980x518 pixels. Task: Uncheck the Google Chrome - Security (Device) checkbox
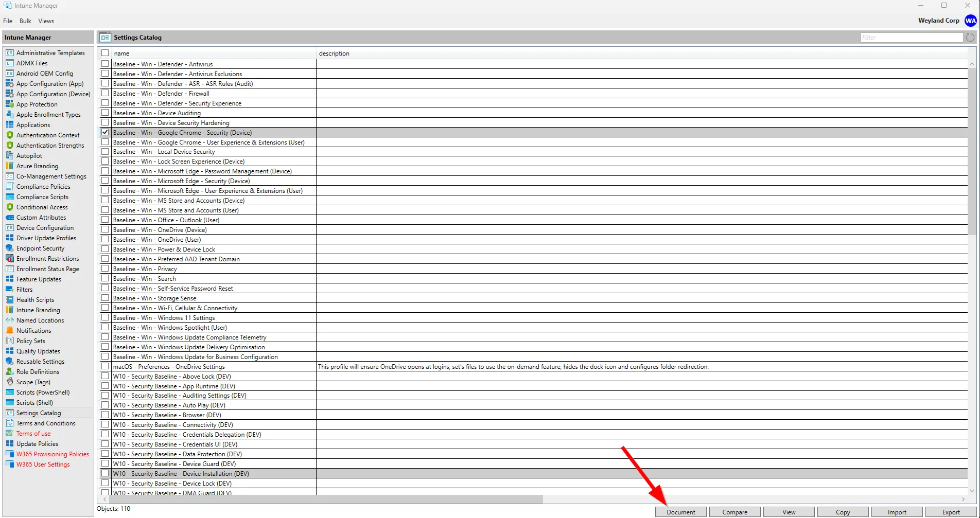pos(105,132)
